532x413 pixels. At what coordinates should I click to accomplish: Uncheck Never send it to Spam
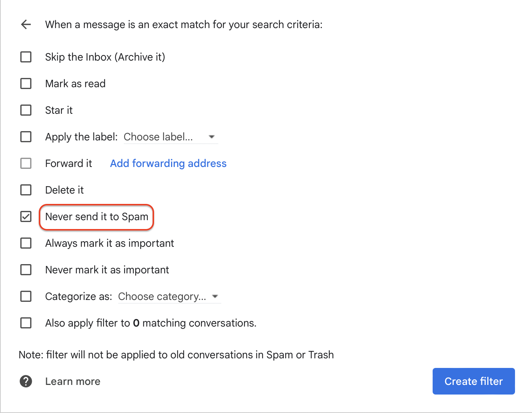pyautogui.click(x=26, y=217)
